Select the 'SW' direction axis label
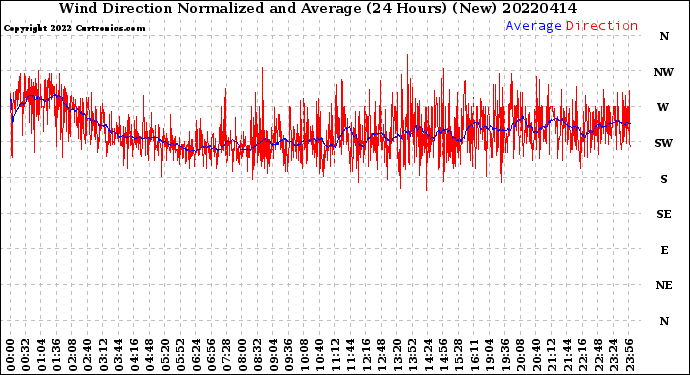Screen dimensions: 690x375 (664, 143)
